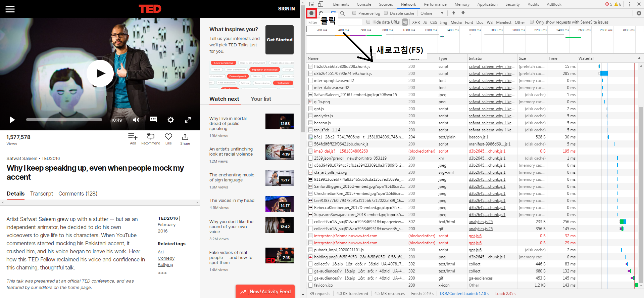This screenshot has width=644, height=298.
Task: Like this talk with heart icon
Action: (x=168, y=139)
